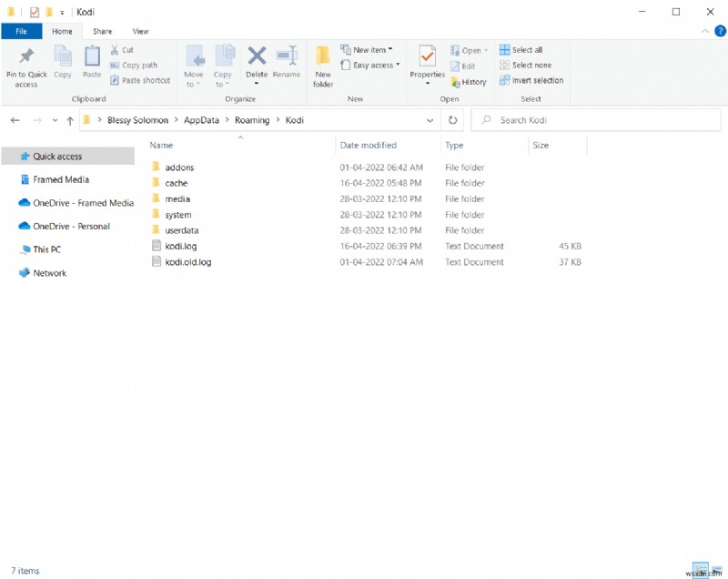This screenshot has width=728, height=579.
Task: Select Quick access in navigation pane
Action: click(67, 157)
